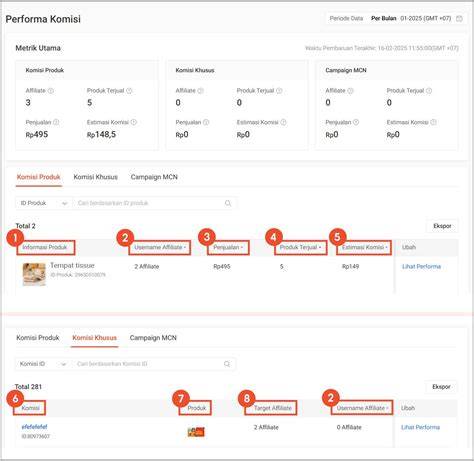Sort by the Penjualan column header

228,248
